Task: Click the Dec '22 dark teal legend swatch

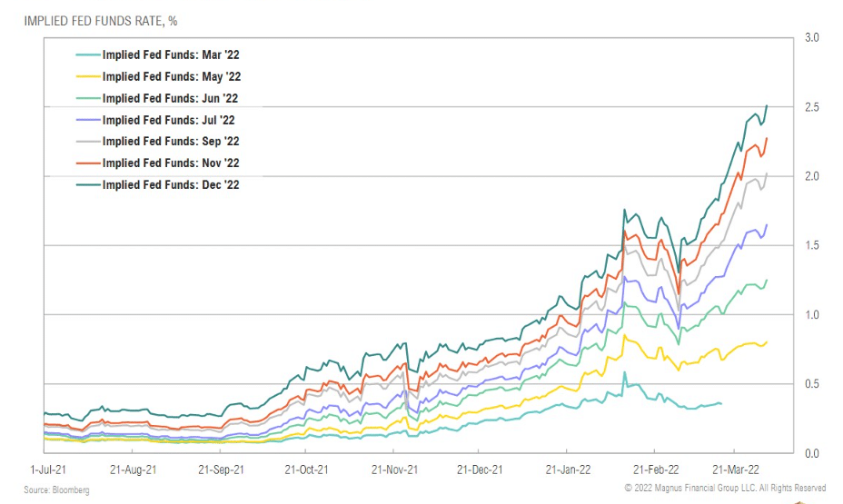Action: click(88, 185)
